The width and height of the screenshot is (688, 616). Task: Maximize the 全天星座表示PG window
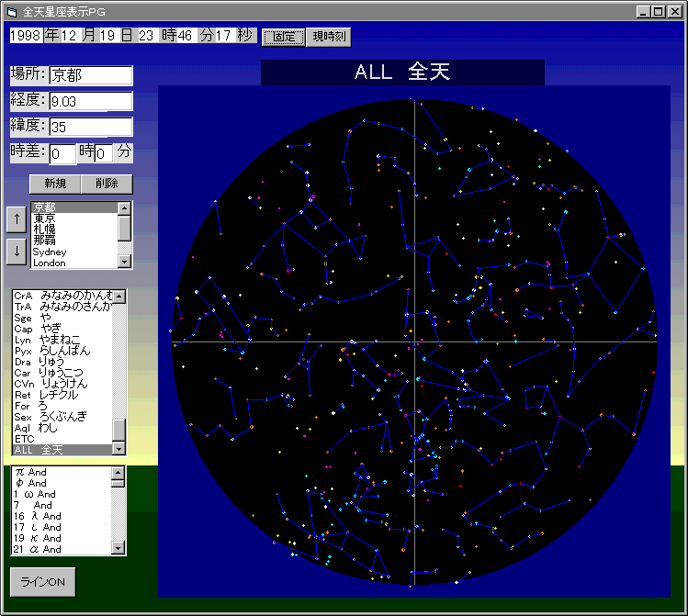point(659,12)
